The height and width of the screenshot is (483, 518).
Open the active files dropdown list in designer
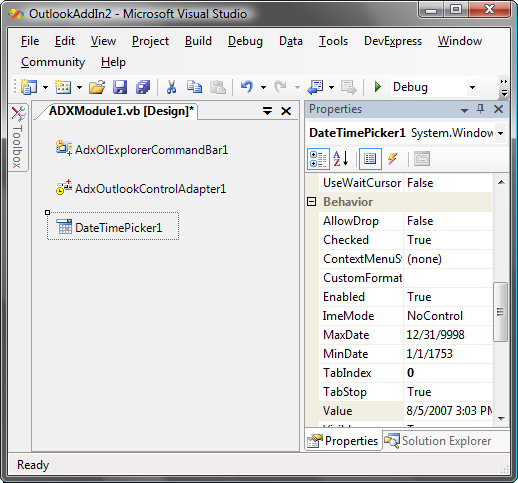(x=267, y=111)
